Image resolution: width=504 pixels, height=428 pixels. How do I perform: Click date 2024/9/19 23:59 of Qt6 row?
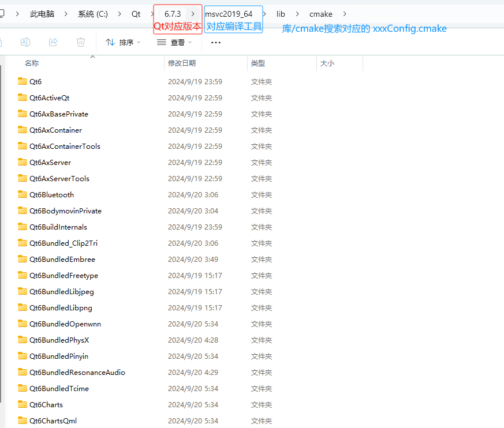(x=195, y=81)
